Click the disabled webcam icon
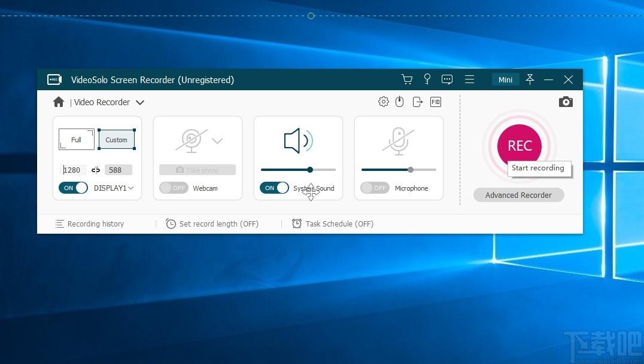The image size is (644, 364). click(192, 140)
